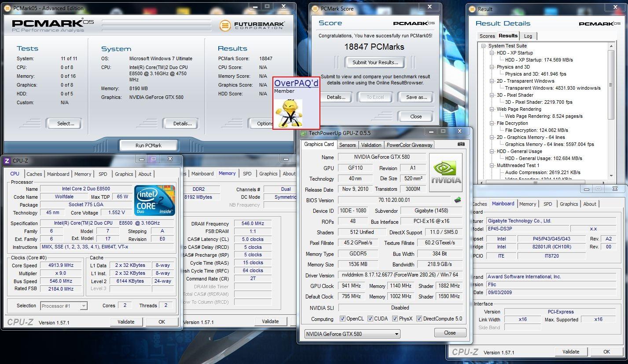Switch to the Caches tab in front CPU-Z
This screenshot has height=364, width=628.
(x=34, y=174)
